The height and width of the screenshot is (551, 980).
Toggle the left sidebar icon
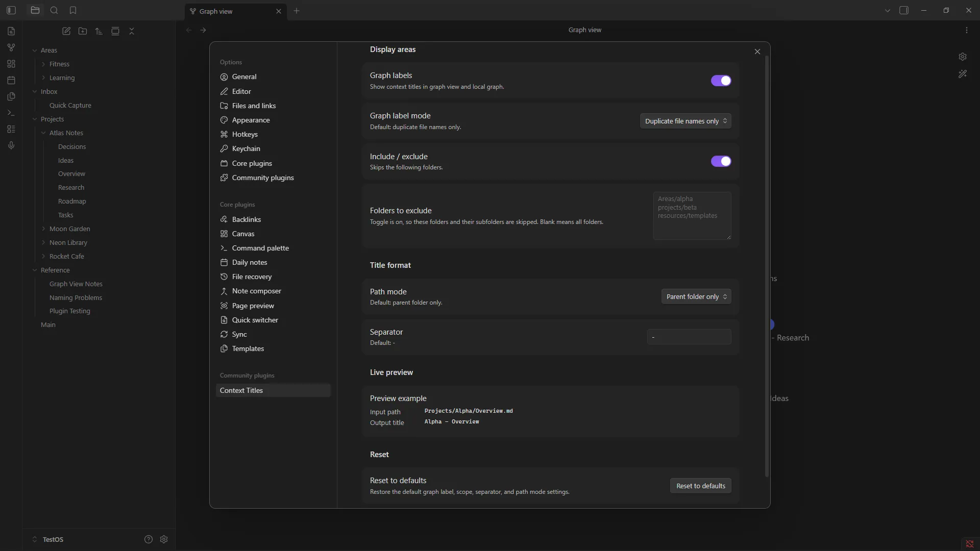coord(11,10)
